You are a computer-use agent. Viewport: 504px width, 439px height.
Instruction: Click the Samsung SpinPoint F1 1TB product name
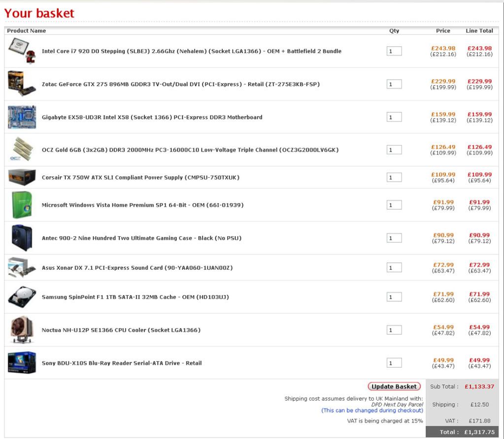tap(135, 297)
